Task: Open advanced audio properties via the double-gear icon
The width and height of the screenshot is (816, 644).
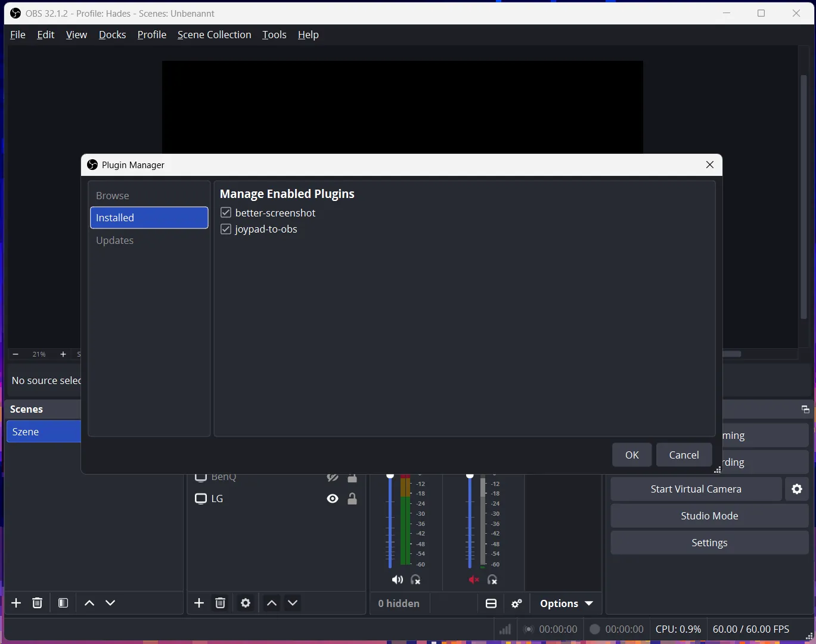Action: point(517,603)
